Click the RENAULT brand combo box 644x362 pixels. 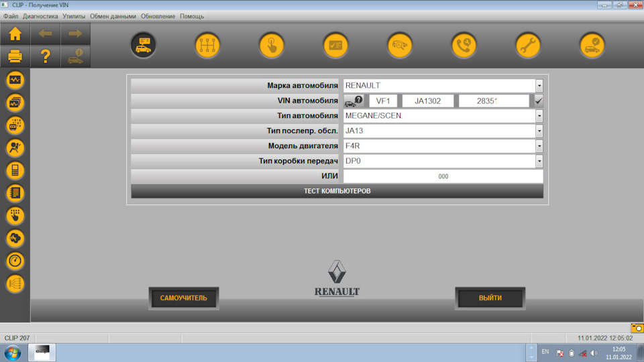click(x=443, y=86)
